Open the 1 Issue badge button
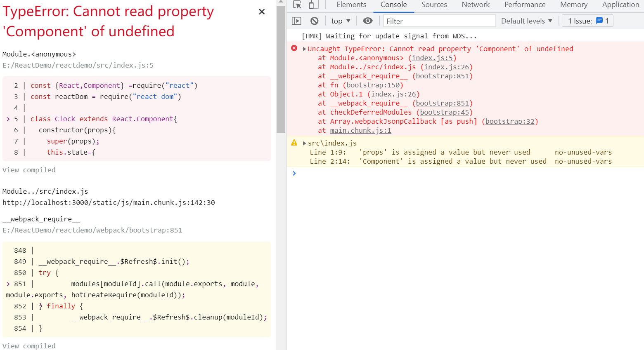644x350 pixels. tap(588, 21)
